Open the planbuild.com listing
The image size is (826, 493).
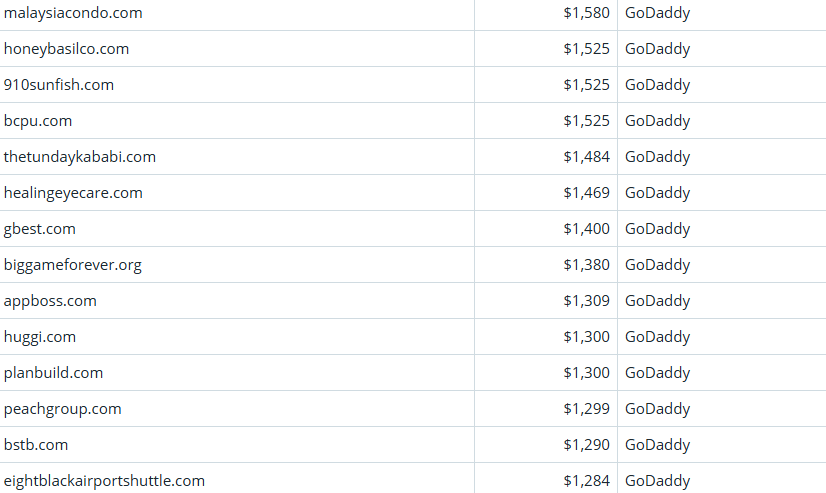tap(54, 373)
